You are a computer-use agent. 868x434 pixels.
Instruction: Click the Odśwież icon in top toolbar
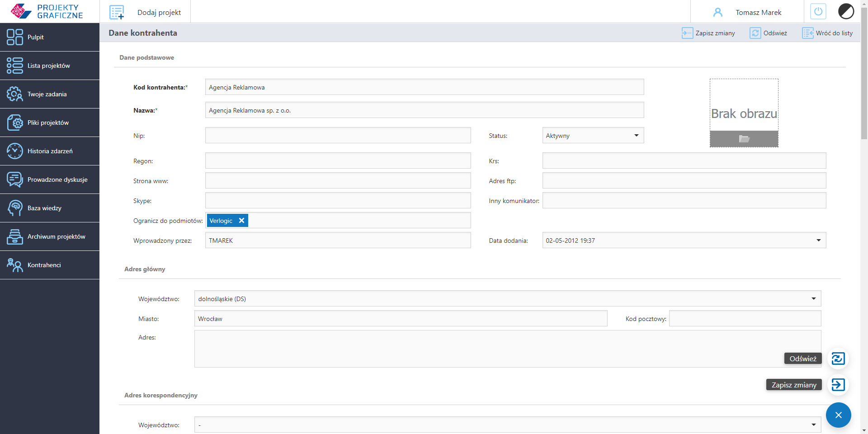coord(755,33)
